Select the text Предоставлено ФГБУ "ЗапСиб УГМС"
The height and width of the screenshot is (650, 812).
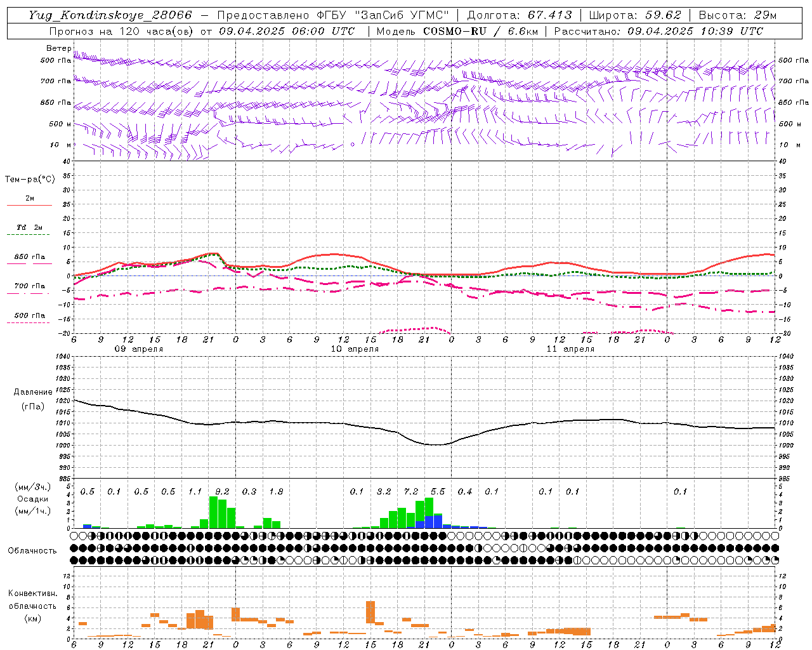[x=333, y=15]
